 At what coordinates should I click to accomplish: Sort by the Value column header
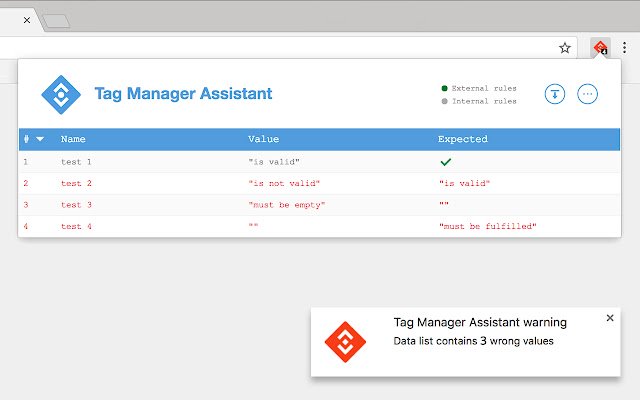[264, 139]
